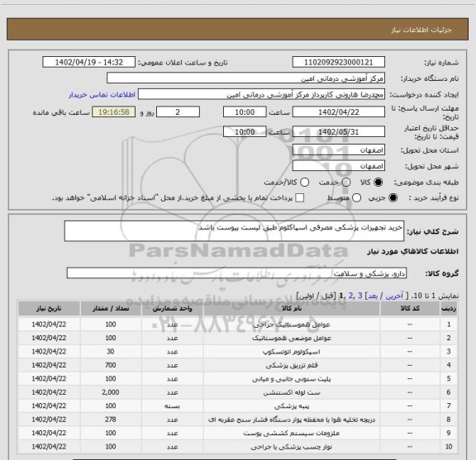The image size is (476, 460).
Task: Click the remaining days field showing 2
Action: [178, 112]
